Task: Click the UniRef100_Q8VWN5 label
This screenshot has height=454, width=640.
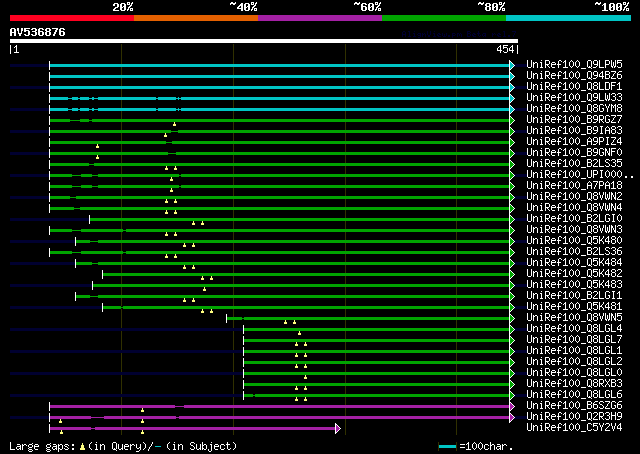Action: click(574, 318)
